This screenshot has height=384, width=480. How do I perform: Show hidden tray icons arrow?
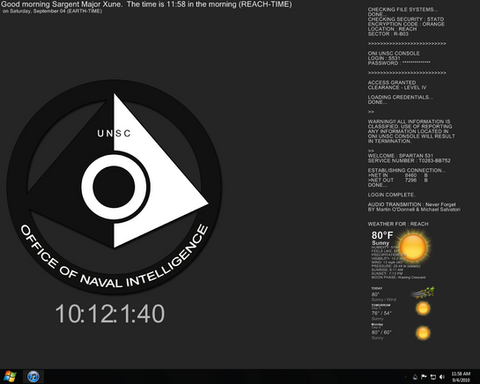coord(406,377)
